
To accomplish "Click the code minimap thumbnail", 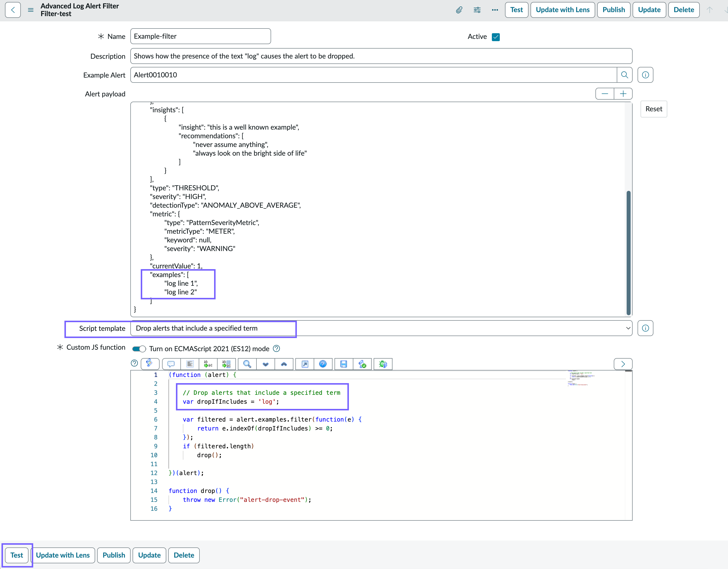I will click(581, 378).
